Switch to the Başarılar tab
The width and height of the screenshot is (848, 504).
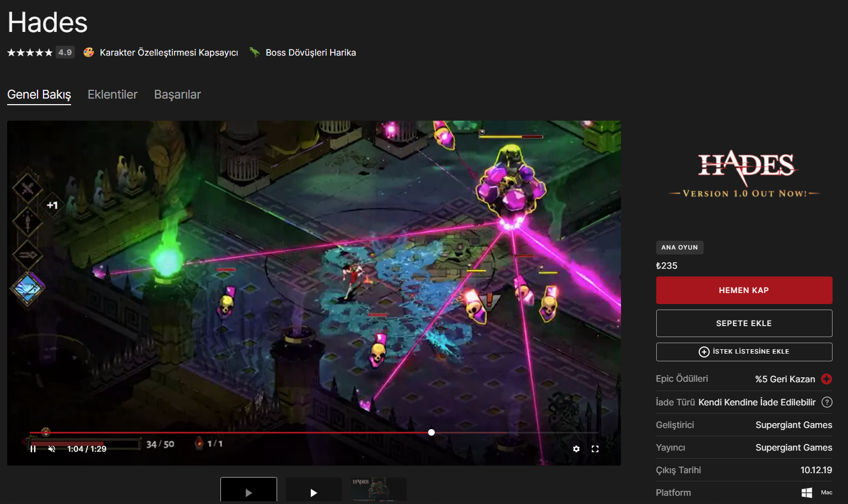tap(177, 95)
